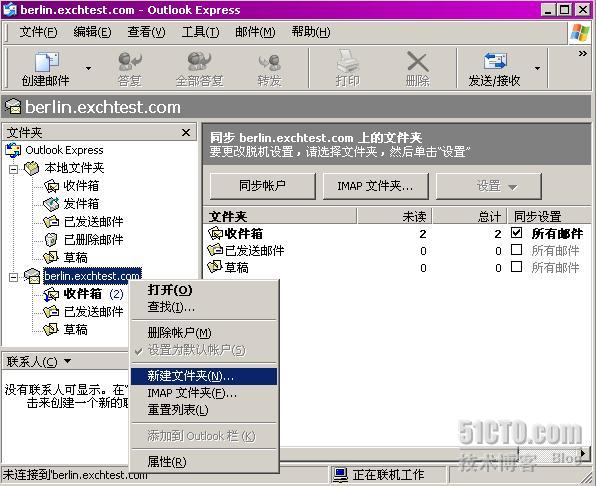
Task: Click the unread count 2 in the 收件箱 row
Action: click(x=423, y=234)
